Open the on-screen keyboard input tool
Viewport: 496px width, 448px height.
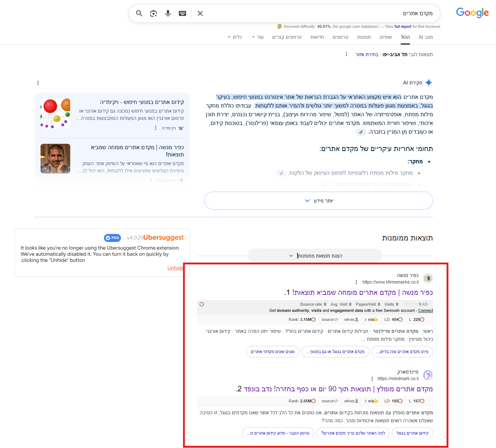[x=182, y=13]
